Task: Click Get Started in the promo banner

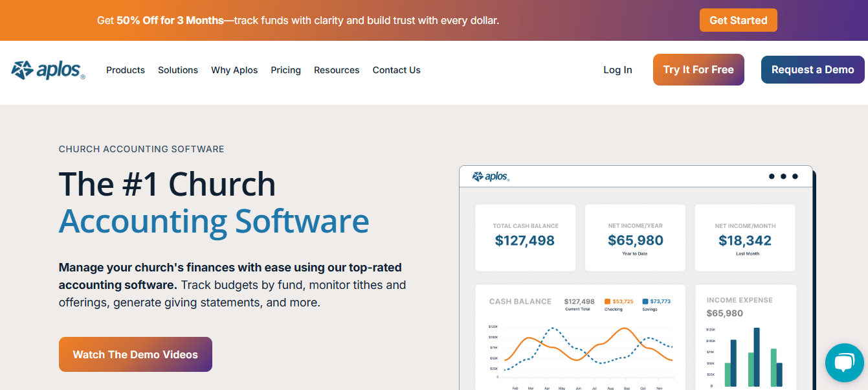Action: pos(739,20)
